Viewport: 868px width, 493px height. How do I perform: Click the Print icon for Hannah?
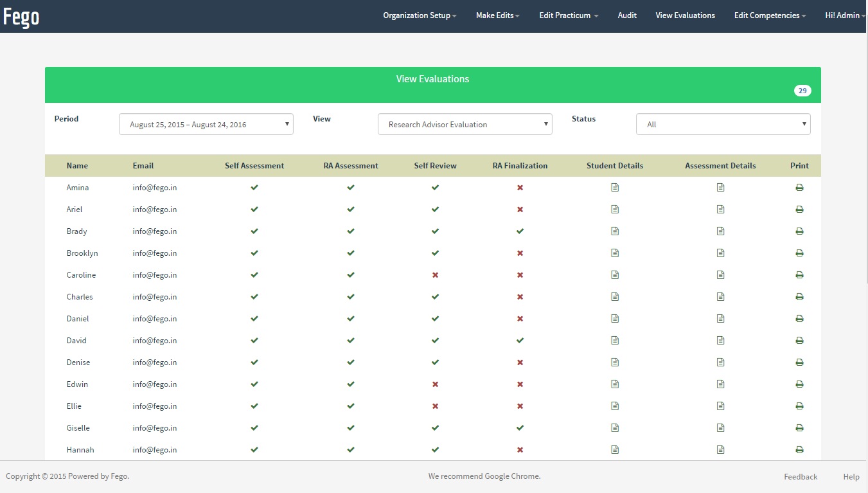coord(799,450)
